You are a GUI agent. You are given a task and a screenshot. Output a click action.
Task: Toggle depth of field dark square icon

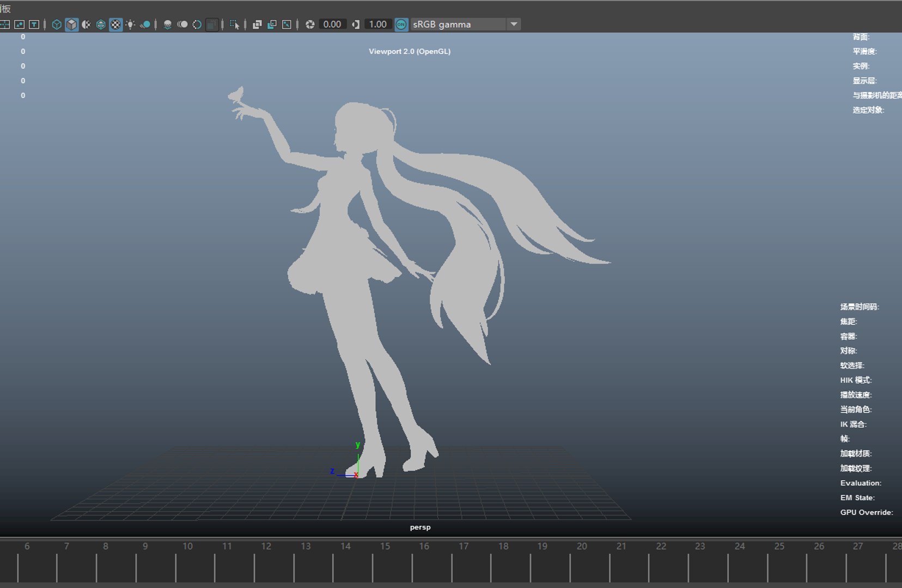[x=212, y=24]
